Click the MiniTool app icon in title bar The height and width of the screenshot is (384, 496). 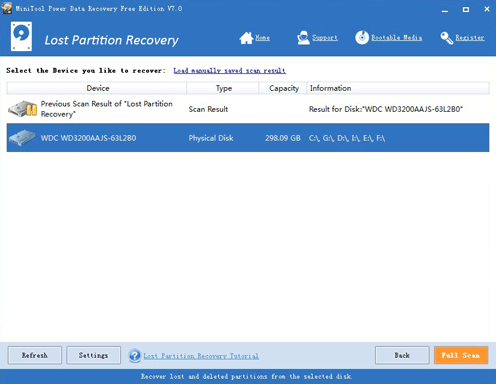tap(7, 8)
